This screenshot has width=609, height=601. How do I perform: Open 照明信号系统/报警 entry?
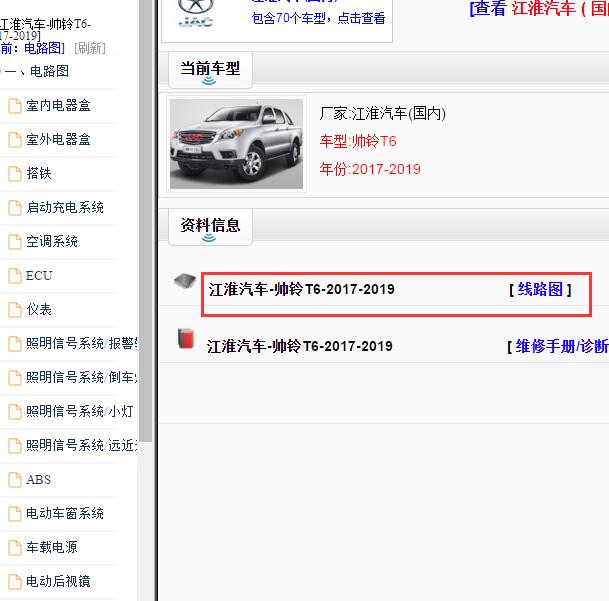82,343
